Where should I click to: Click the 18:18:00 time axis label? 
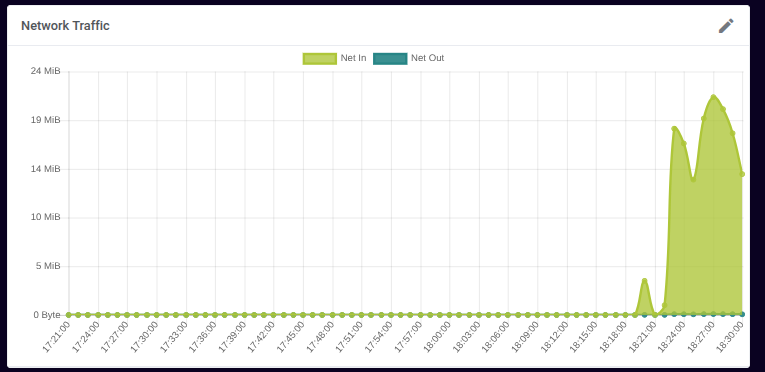tap(612, 337)
